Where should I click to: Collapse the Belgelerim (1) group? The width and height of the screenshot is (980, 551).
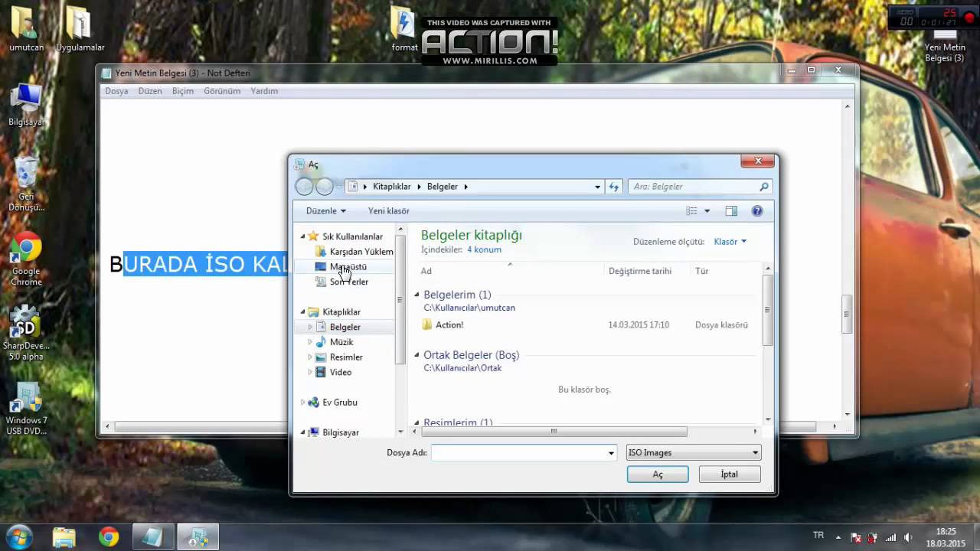pyautogui.click(x=416, y=295)
